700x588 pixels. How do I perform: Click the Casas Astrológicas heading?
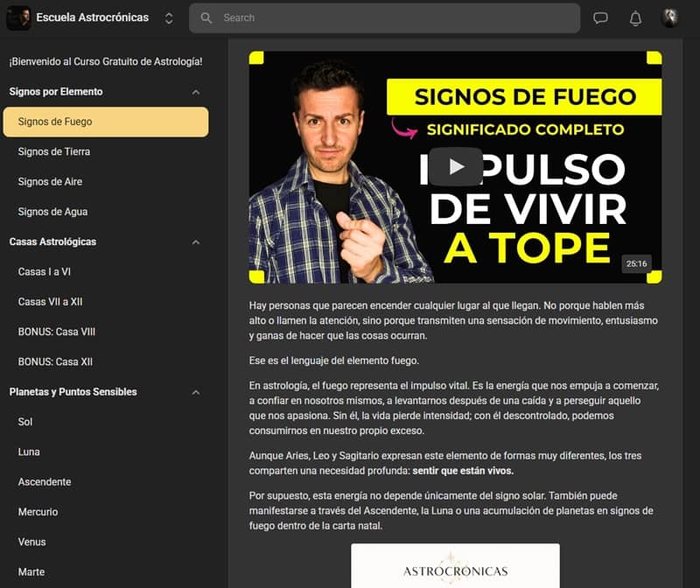[52, 241]
